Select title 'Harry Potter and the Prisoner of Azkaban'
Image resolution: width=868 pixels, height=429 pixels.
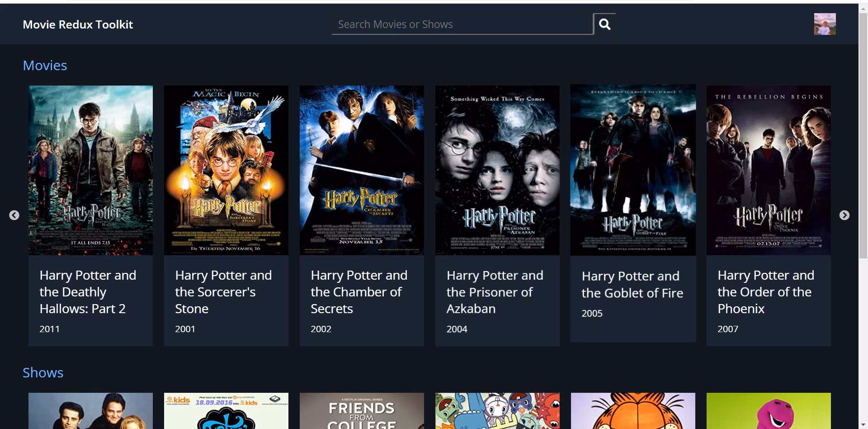[x=495, y=292]
